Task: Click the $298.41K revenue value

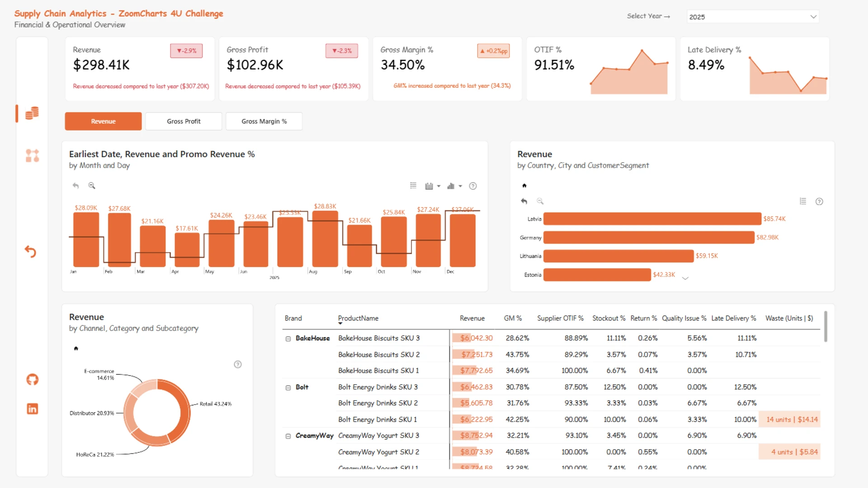Action: (101, 65)
